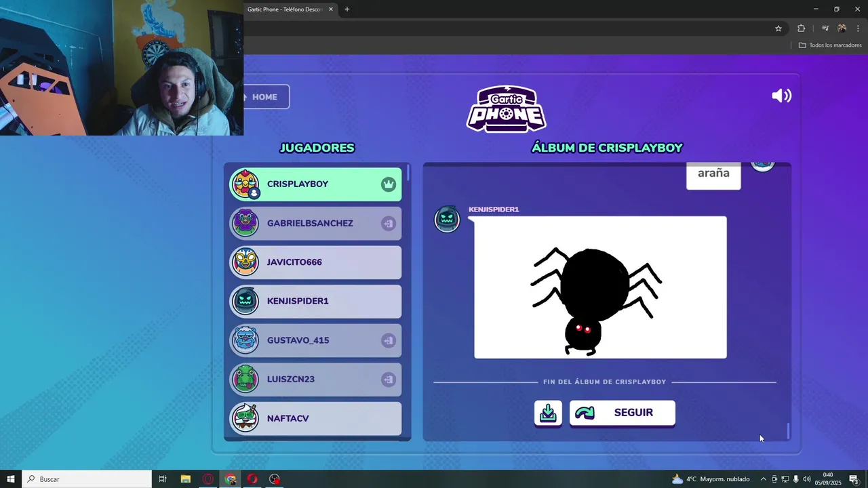Bookmark this page with the star icon

(778, 28)
